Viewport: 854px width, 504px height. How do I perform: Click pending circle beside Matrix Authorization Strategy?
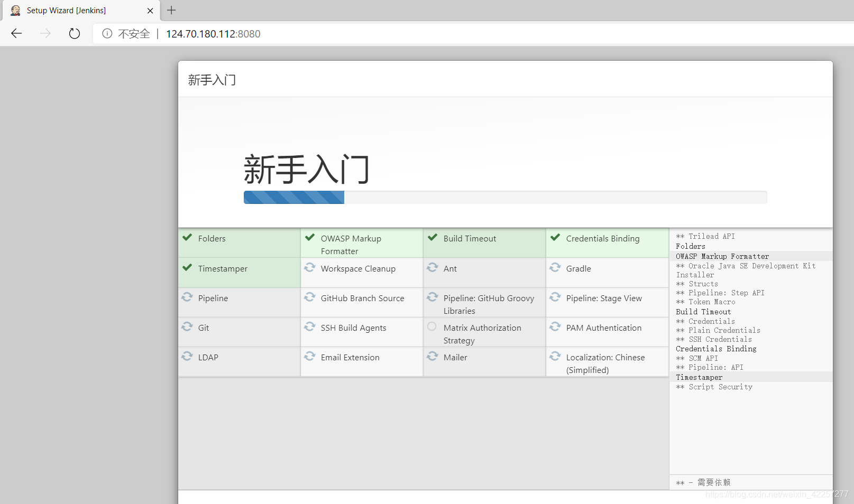pos(432,326)
